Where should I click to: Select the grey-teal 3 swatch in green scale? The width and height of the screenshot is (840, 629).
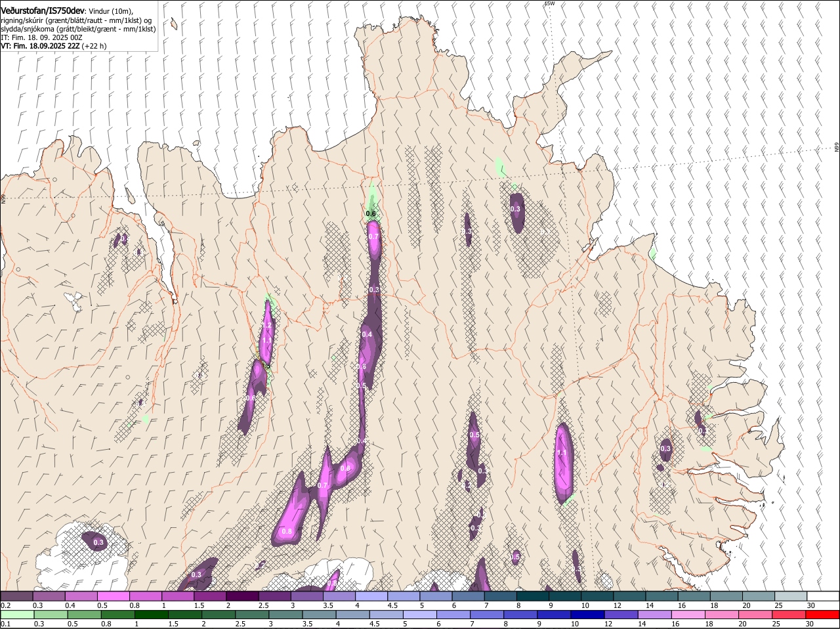pyautogui.click(x=285, y=615)
